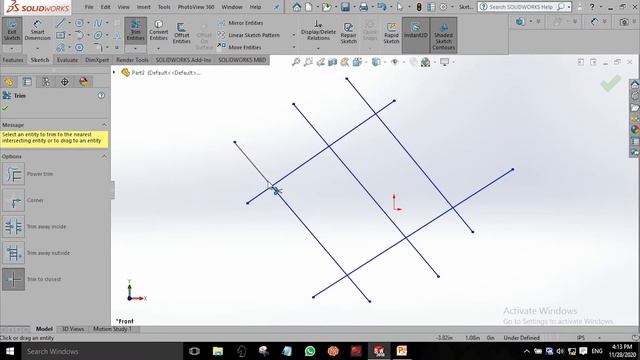Viewport: 640px width, 360px height.
Task: Open Trim help question icon
Action: (x=101, y=96)
